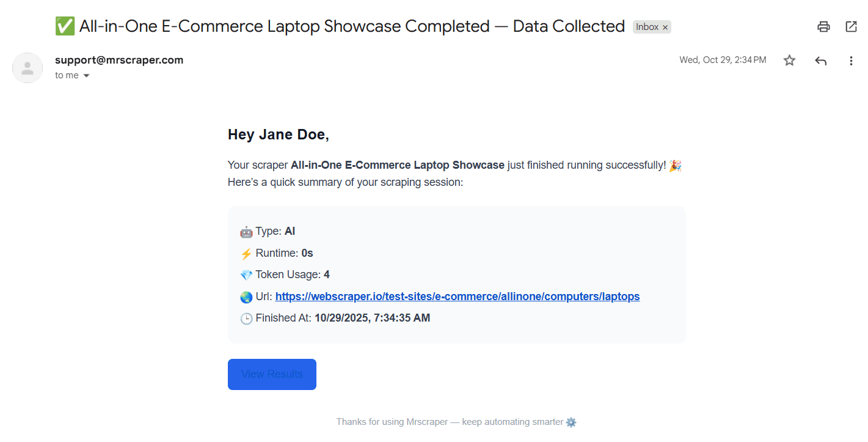The image size is (868, 442).
Task: Click the gem icon beside Token Usage
Action: click(246, 275)
